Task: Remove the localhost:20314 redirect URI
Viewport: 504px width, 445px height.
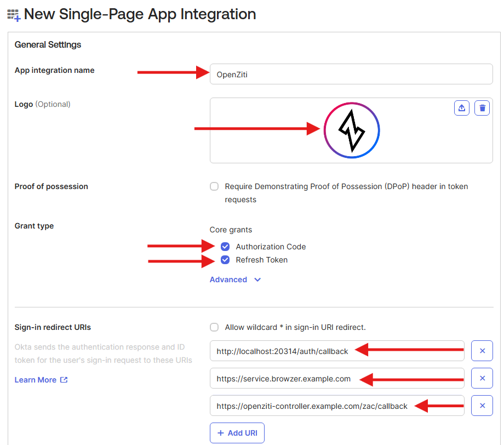Action: [482, 351]
